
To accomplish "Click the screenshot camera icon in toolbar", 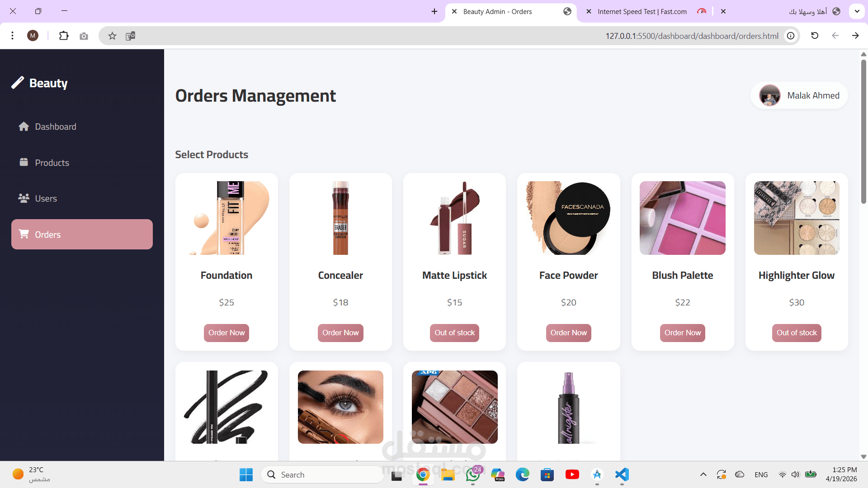I will 84,36.
